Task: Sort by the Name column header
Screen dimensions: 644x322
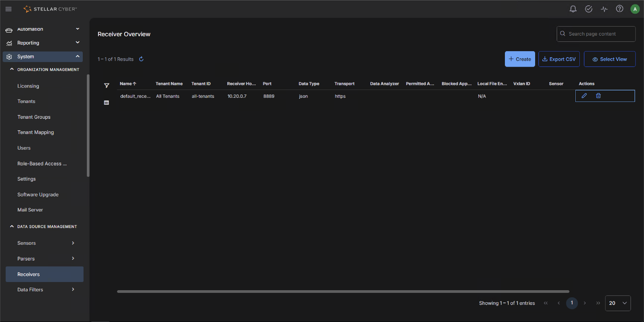Action: (x=128, y=84)
